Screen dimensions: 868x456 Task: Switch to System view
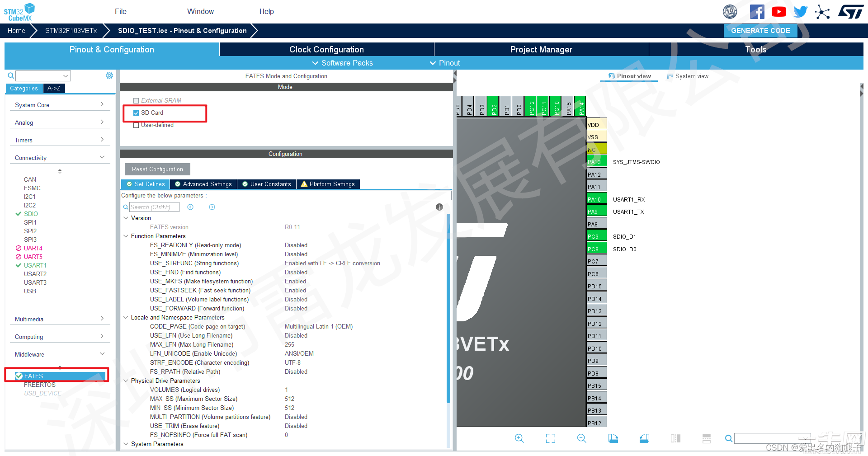tap(688, 76)
